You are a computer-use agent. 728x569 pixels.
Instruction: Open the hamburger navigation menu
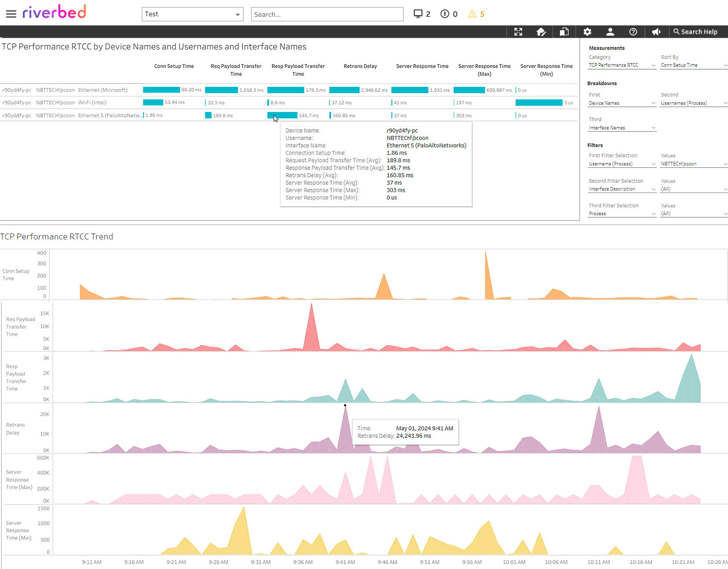[x=11, y=14]
